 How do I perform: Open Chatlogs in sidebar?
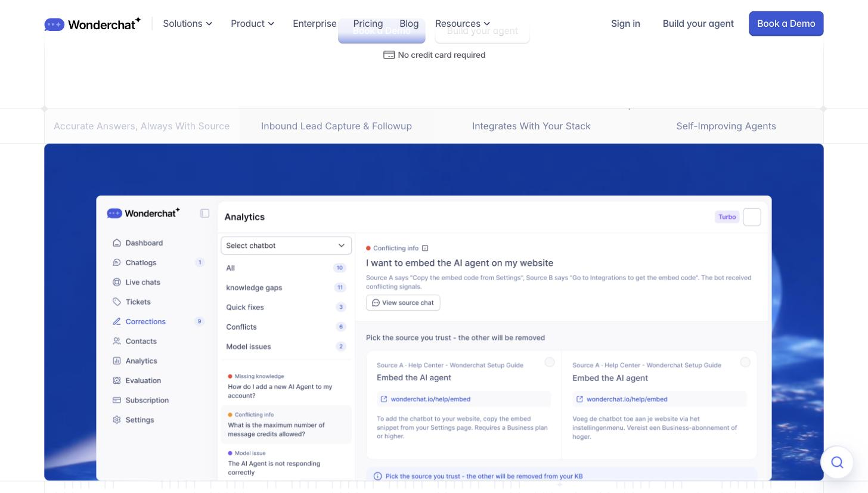(135, 263)
